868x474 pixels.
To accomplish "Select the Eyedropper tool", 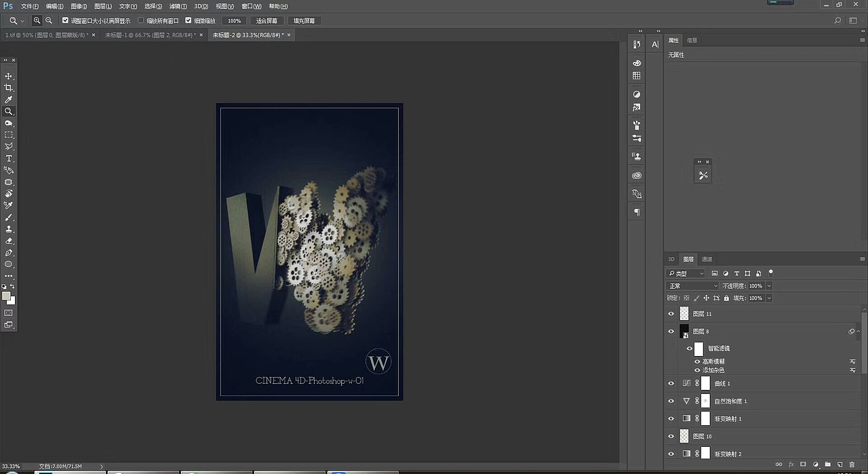I will [x=9, y=101].
